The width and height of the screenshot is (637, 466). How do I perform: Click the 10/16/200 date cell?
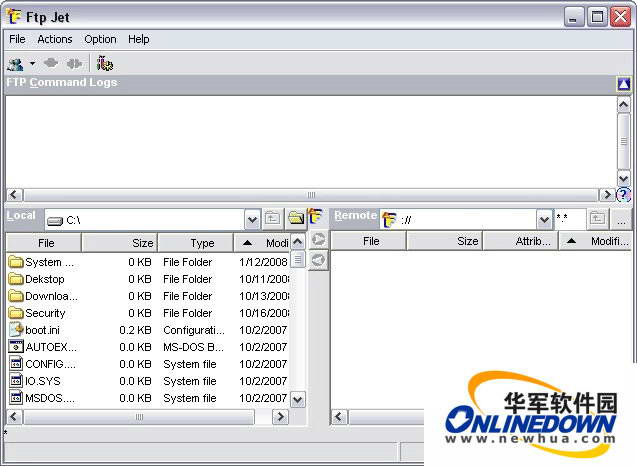tap(264, 313)
